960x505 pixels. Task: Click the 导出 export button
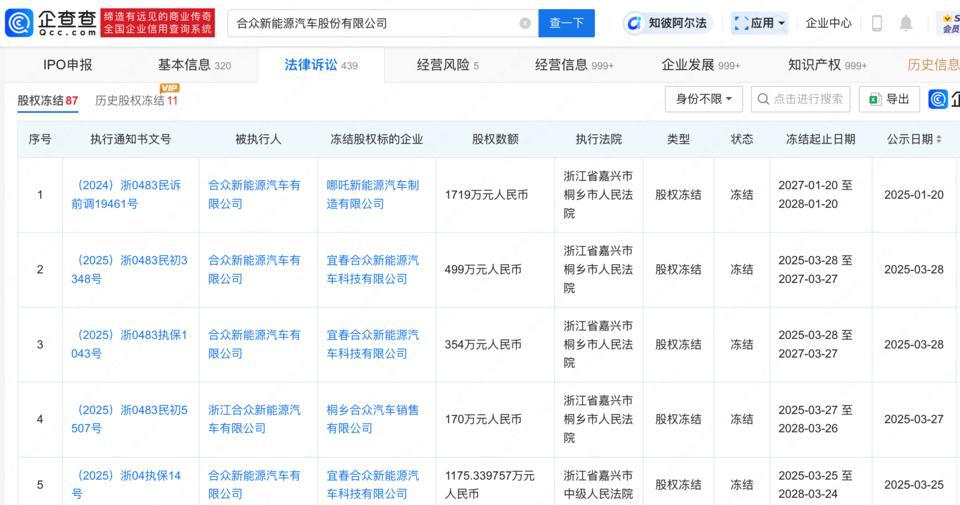click(x=889, y=99)
